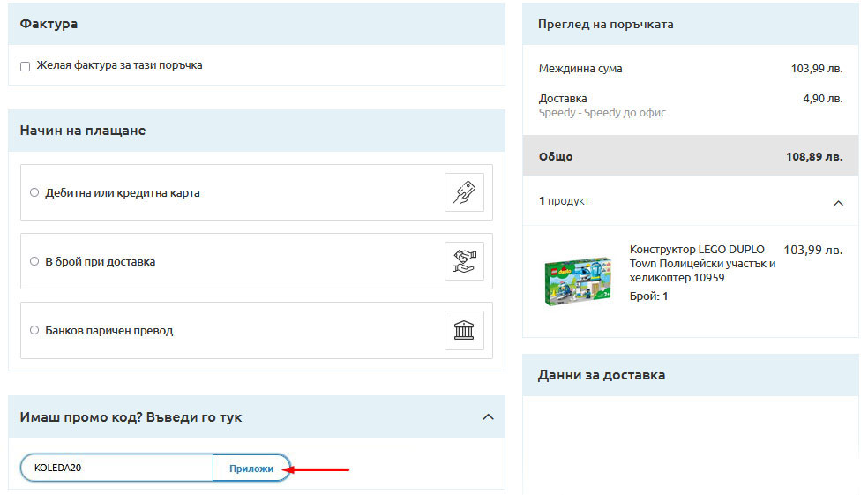Screen dimensions: 868x495
Task: Click the 'Фактура' section heading
Action: click(x=49, y=24)
